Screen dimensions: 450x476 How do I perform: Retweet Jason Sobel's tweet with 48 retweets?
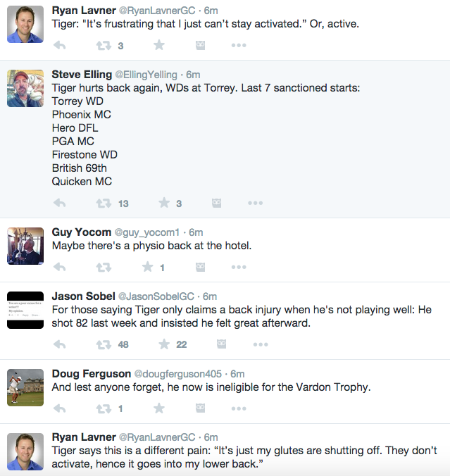coord(104,344)
